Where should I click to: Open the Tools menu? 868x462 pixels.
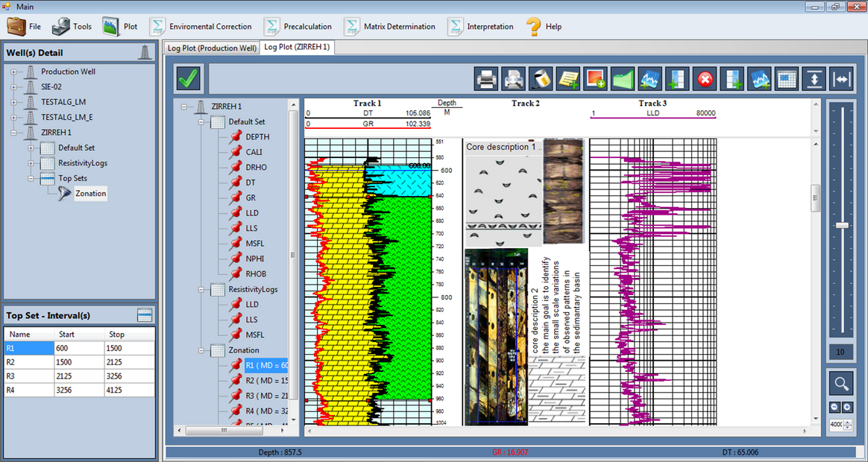[72, 27]
